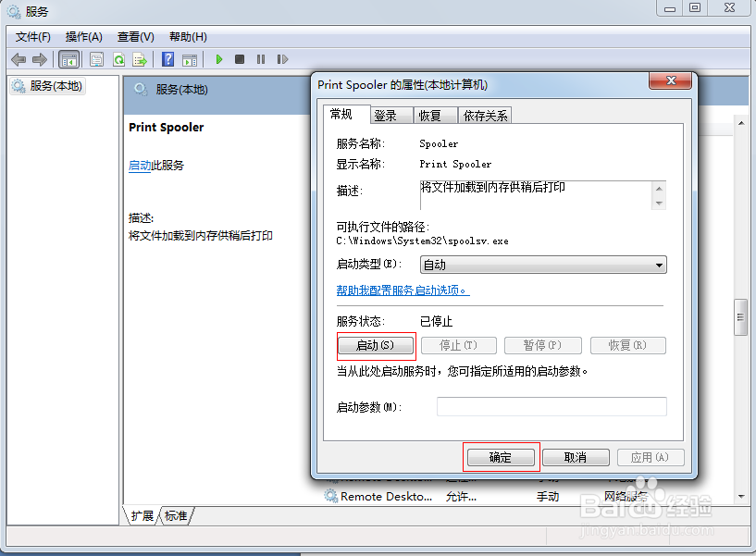
Task: Click the services list scrollbar thumb
Action: [x=740, y=317]
